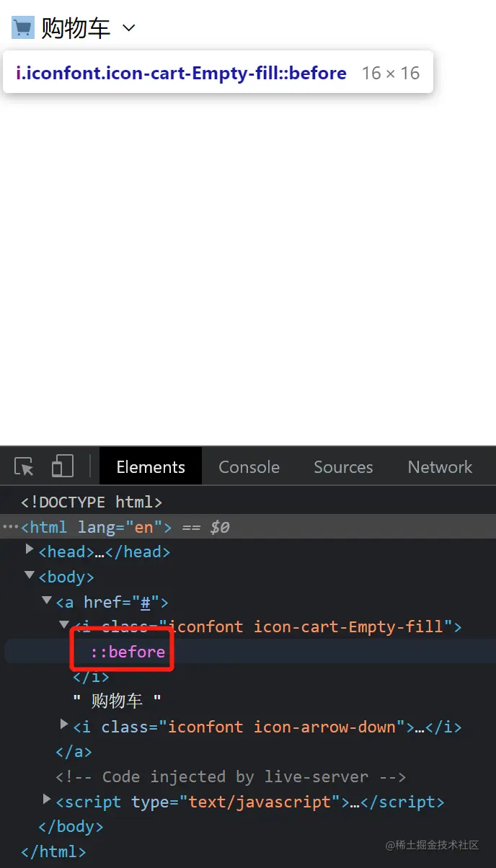Select the closing </html> tag
The height and width of the screenshot is (868, 496).
click(53, 851)
